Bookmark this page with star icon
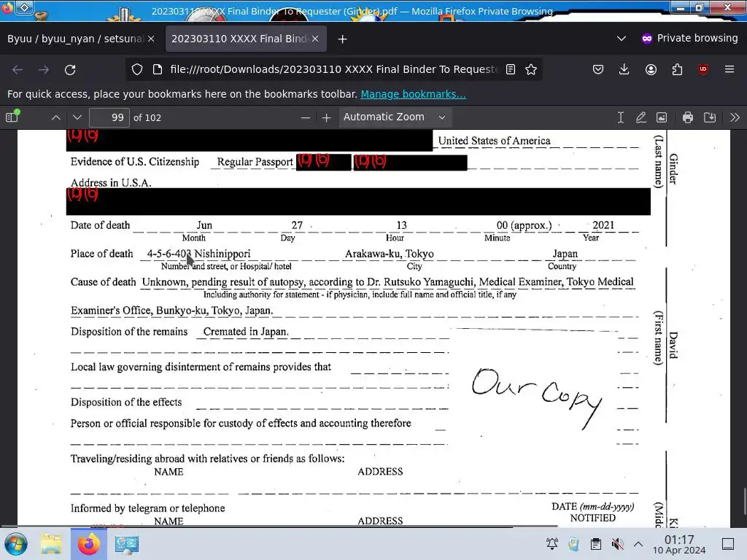Viewport: 747px width, 560px height. coord(531,69)
